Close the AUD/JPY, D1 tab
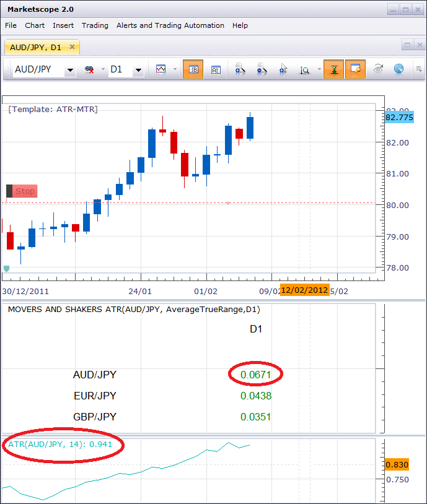 click(72, 47)
